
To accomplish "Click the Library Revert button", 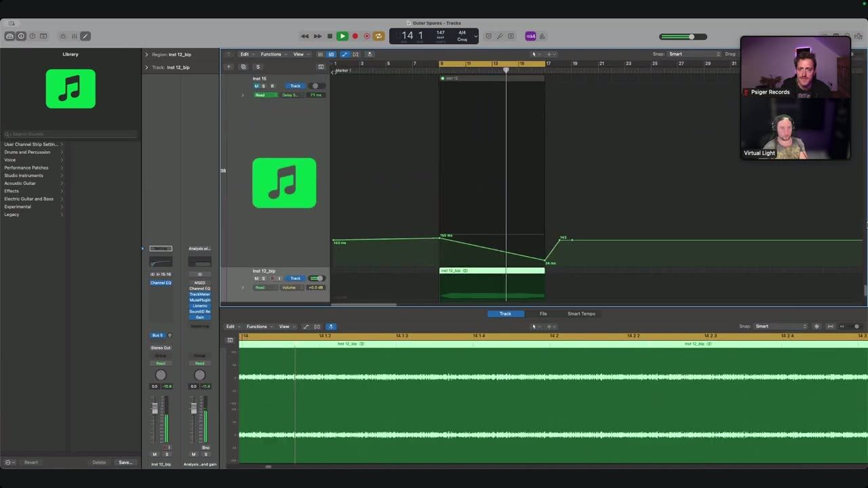I will pyautogui.click(x=31, y=462).
